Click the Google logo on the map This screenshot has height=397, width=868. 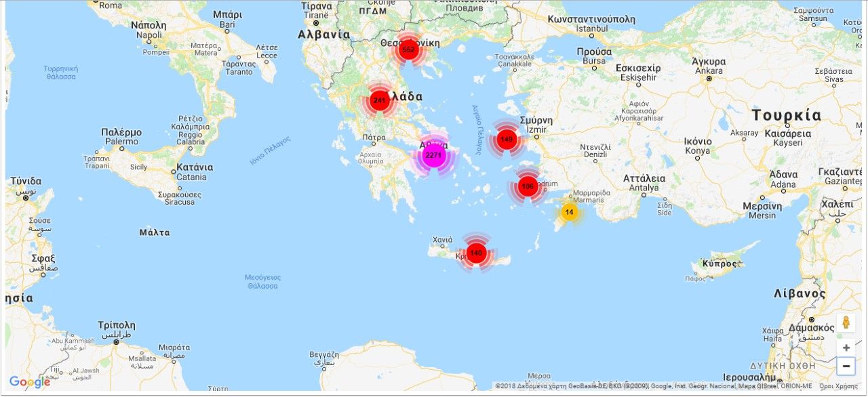click(x=30, y=382)
